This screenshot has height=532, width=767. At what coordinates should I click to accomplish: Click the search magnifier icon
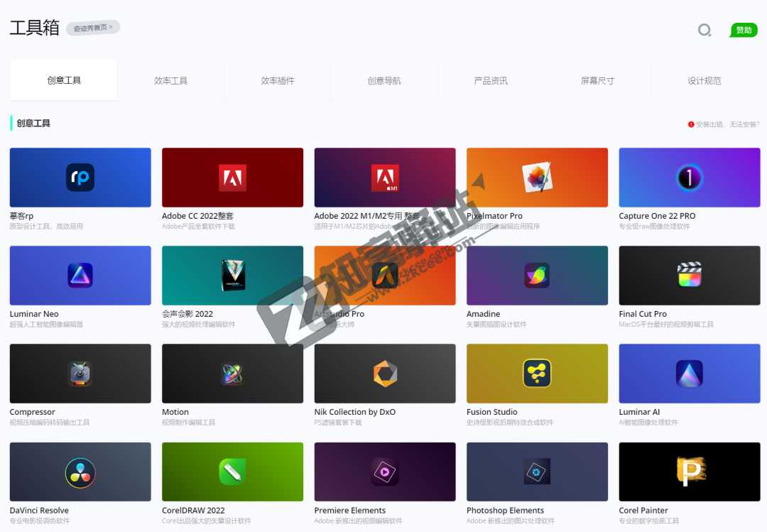pos(705,30)
